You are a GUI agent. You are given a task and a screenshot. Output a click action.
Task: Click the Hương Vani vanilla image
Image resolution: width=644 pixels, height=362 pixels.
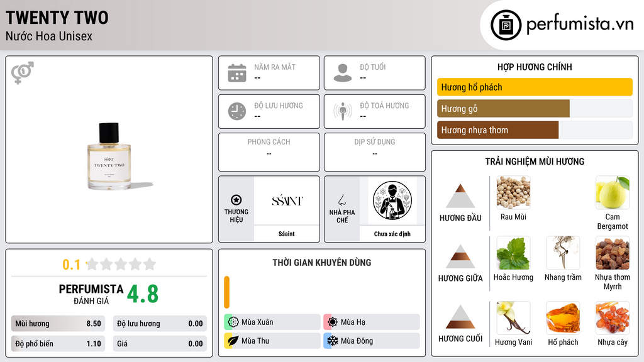513,318
